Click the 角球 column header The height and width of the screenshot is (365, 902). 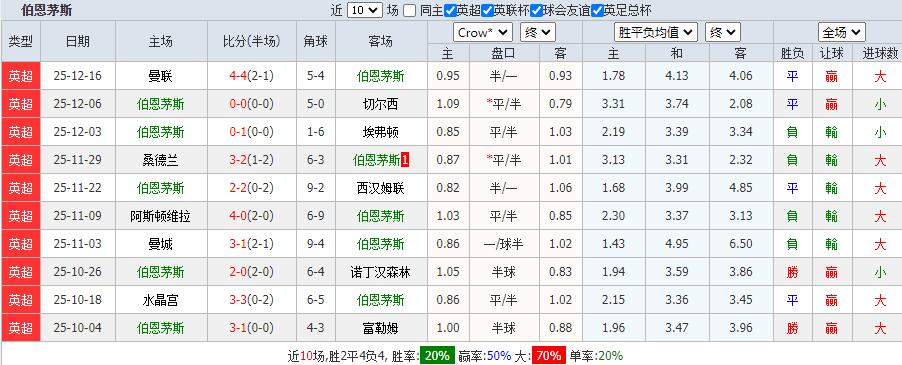pos(316,41)
